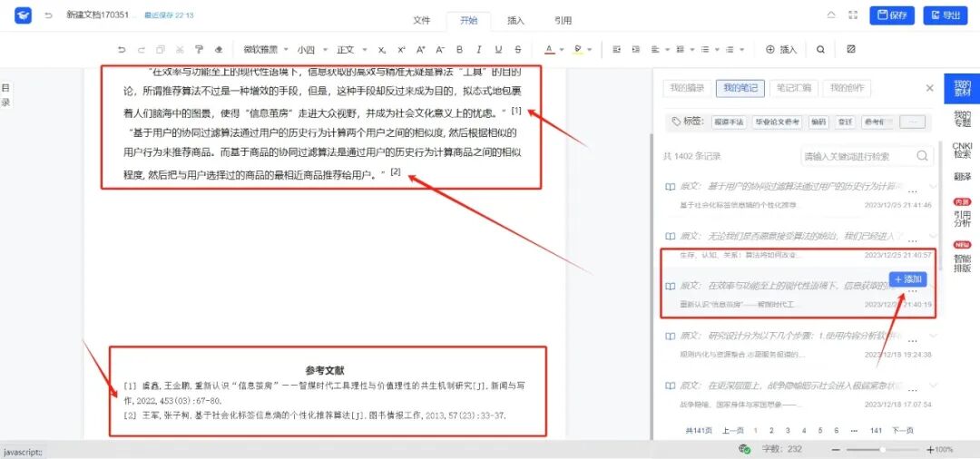Click the app logo icon
Viewport: 980px width, 459px height.
pos(23,15)
